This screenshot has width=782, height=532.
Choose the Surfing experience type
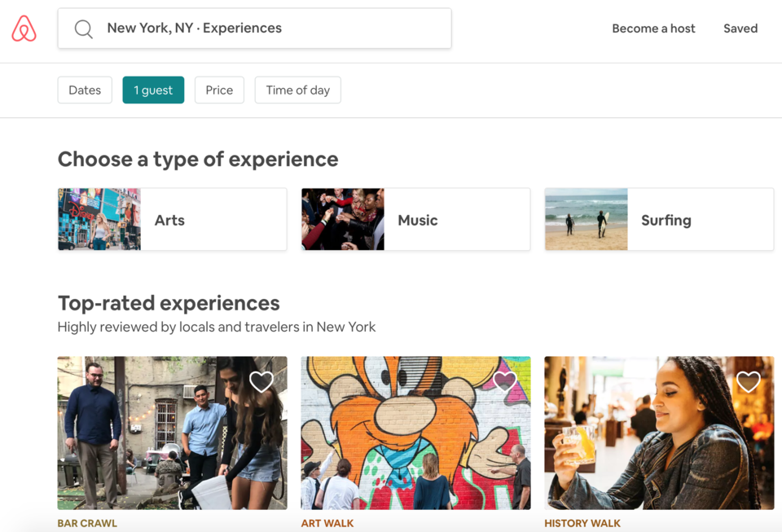click(x=659, y=219)
